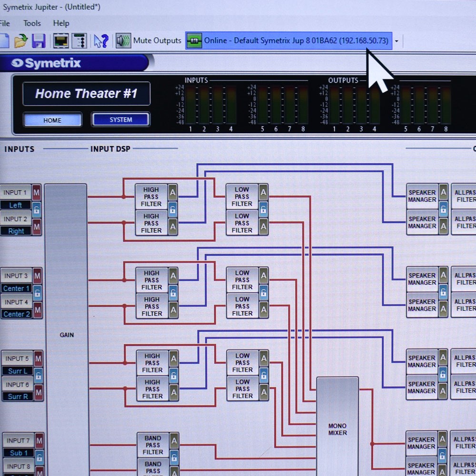Click the Surr L name label
The height and width of the screenshot is (476, 476).
pyautogui.click(x=18, y=371)
